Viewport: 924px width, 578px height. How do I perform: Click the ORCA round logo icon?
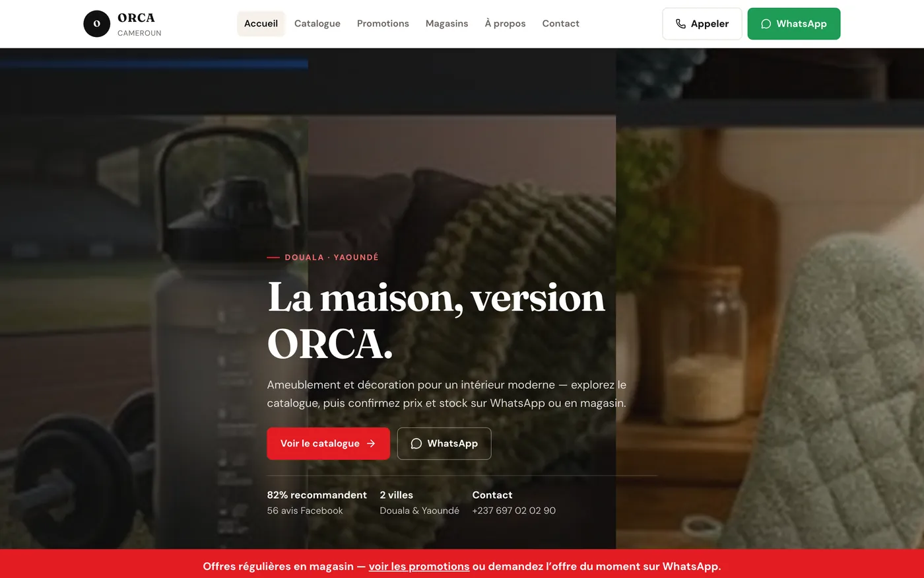click(x=96, y=24)
